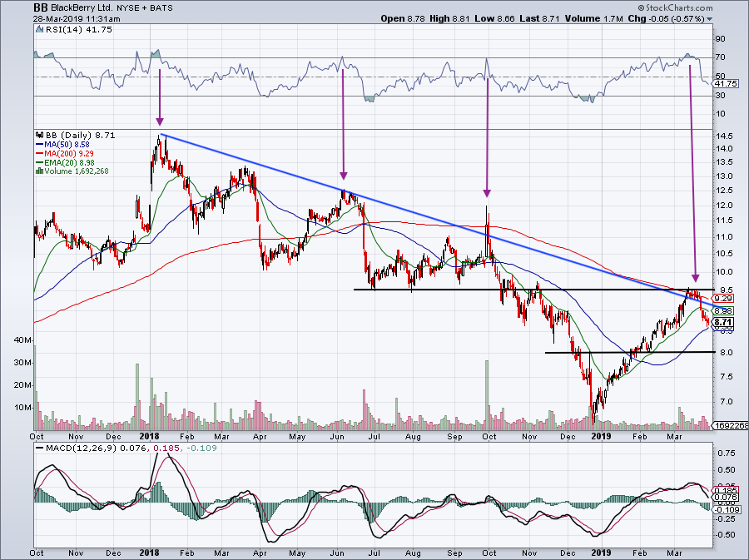Click the Chg -0.05 (-0.57%) value

click(x=666, y=18)
